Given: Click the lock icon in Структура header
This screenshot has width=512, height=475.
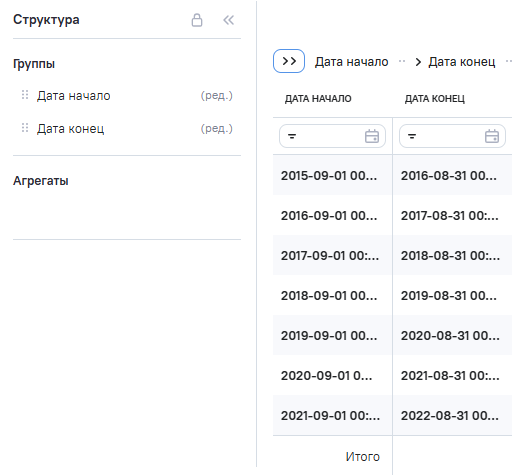Looking at the screenshot, I should [x=197, y=20].
